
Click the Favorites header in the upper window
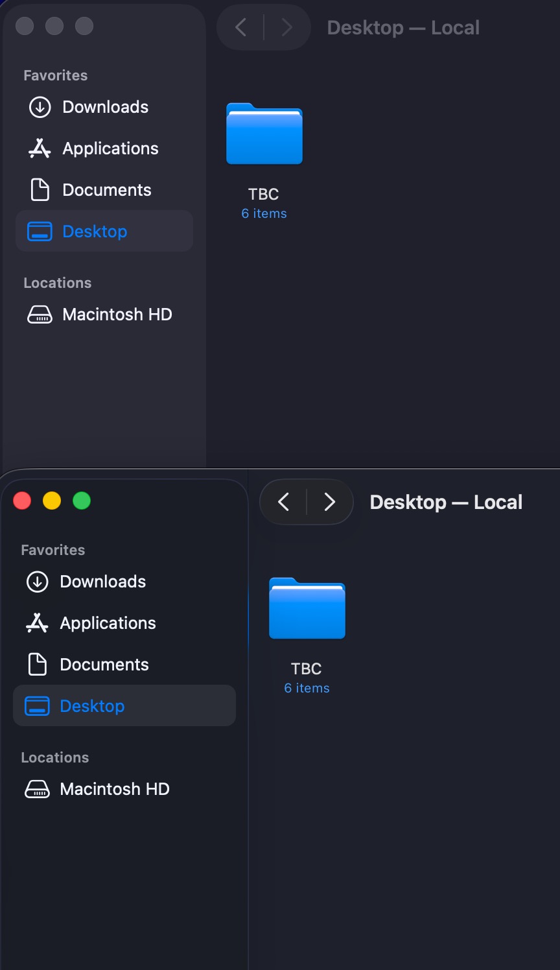tap(56, 75)
